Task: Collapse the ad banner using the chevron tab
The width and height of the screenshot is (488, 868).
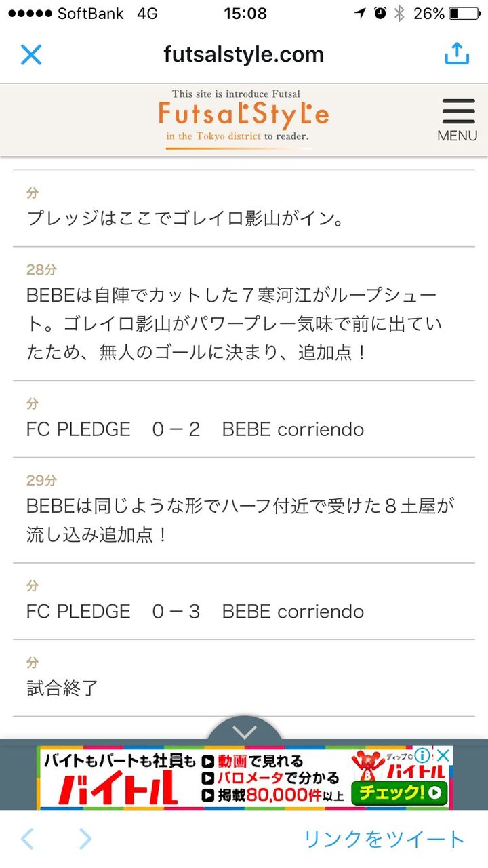Action: (244, 731)
